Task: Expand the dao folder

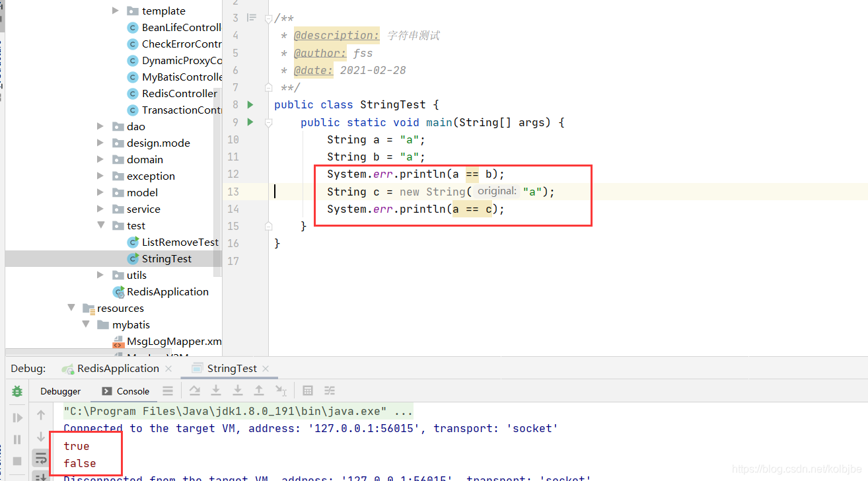Action: coord(100,126)
